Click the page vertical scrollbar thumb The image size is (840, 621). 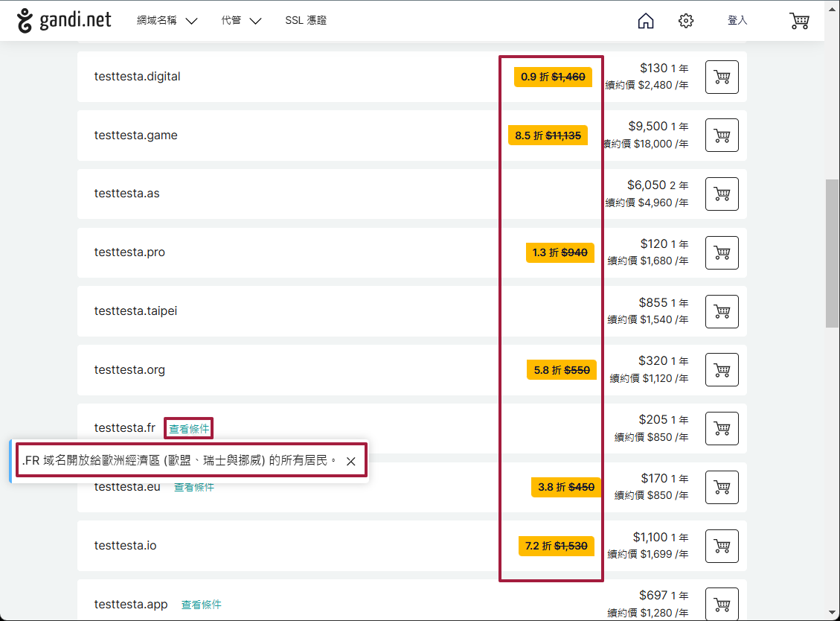[x=833, y=253]
